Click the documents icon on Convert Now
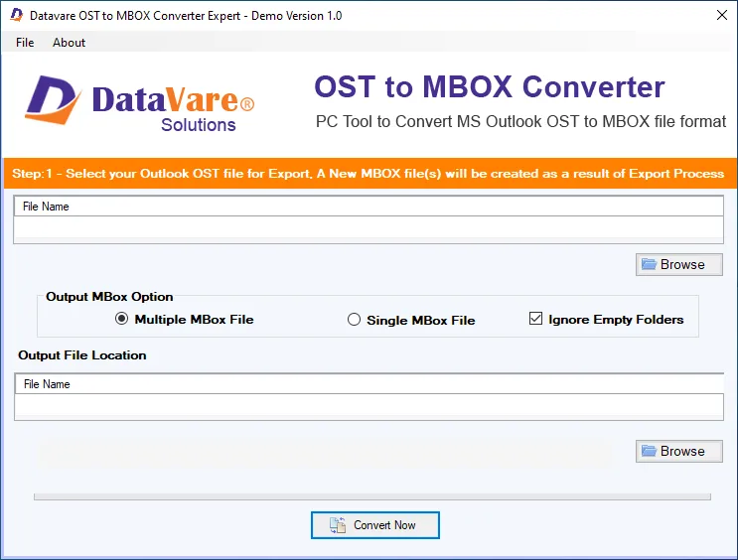This screenshot has width=738, height=560. (338, 525)
